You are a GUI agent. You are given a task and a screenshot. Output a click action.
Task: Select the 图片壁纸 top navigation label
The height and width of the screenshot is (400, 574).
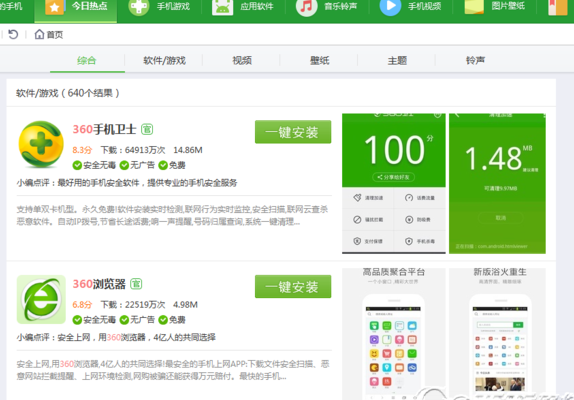tap(508, 6)
